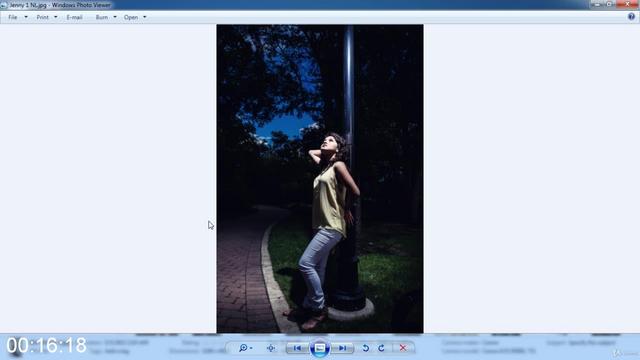This screenshot has width=640, height=360.
Task: Go to the previous photo
Action: (x=297, y=348)
